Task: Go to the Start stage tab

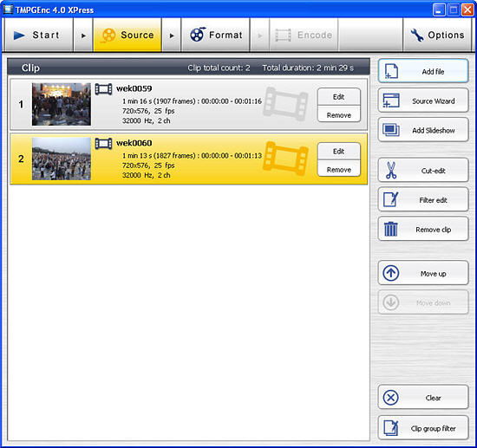Action: pos(38,35)
